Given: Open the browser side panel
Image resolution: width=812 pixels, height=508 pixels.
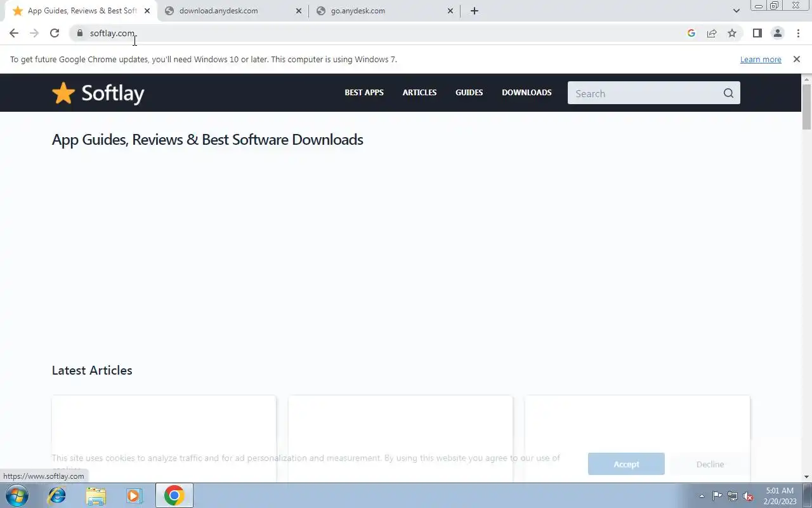Looking at the screenshot, I should point(757,33).
